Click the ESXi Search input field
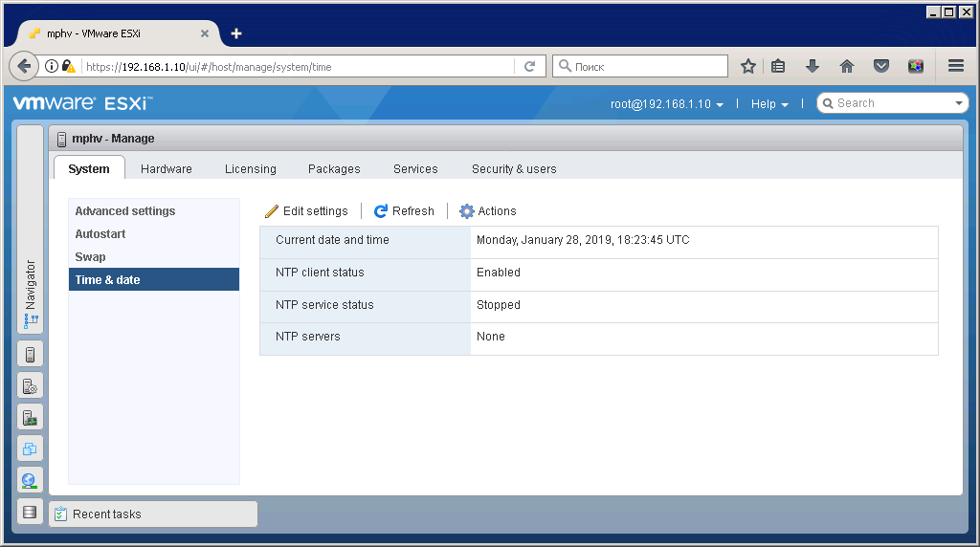980x547 pixels. [893, 103]
